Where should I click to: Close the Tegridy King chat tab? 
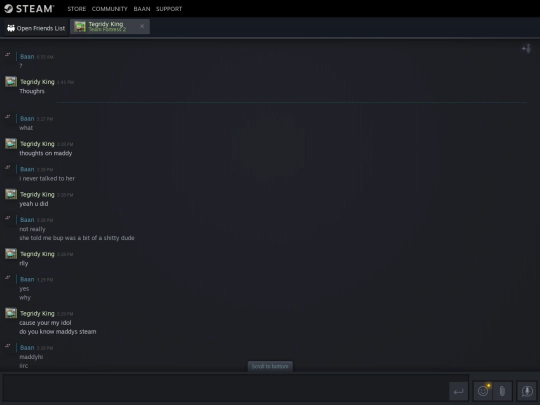pyautogui.click(x=142, y=26)
